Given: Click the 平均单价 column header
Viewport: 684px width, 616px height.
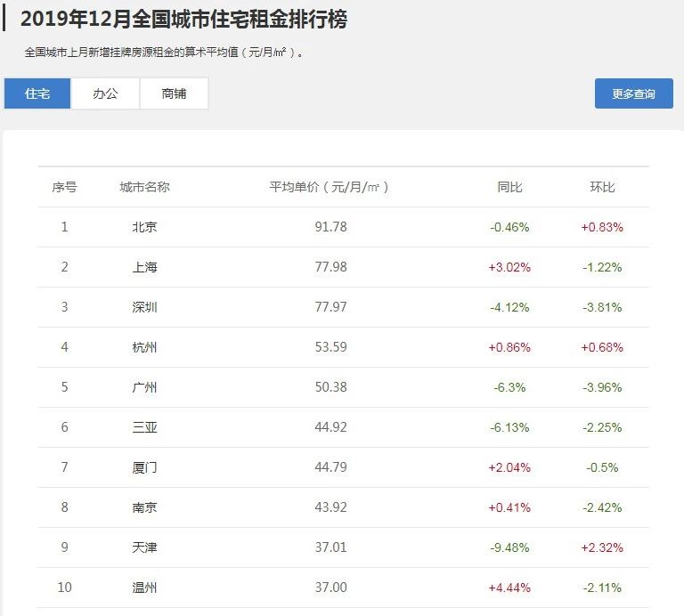Looking at the screenshot, I should (329, 187).
